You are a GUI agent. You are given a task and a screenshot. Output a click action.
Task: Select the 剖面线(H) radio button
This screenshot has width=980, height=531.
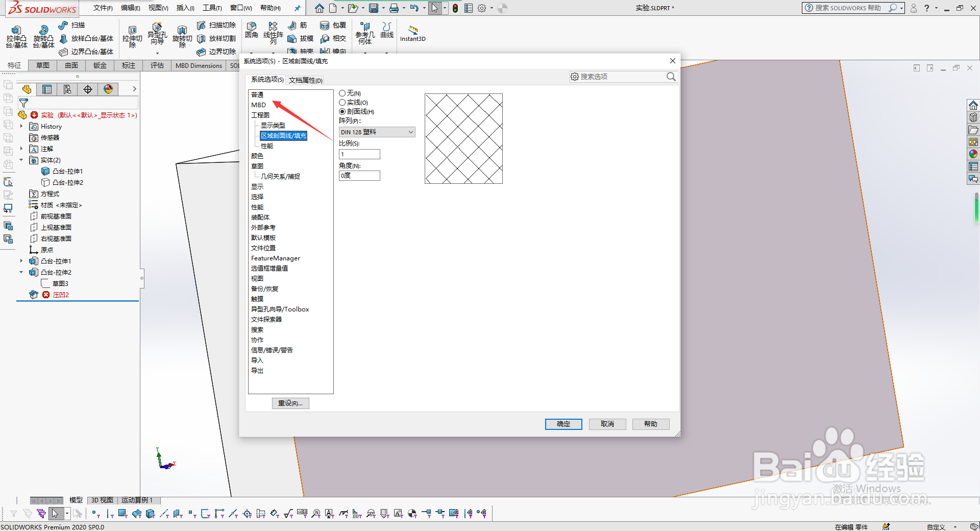coord(342,111)
